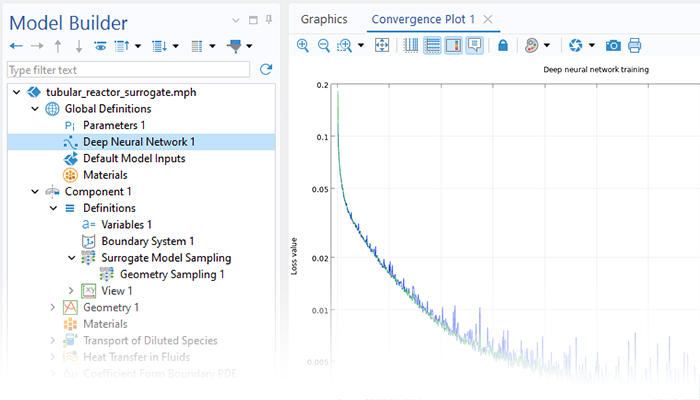
Task: Open the color theme dropdown arrow
Action: coord(547,46)
